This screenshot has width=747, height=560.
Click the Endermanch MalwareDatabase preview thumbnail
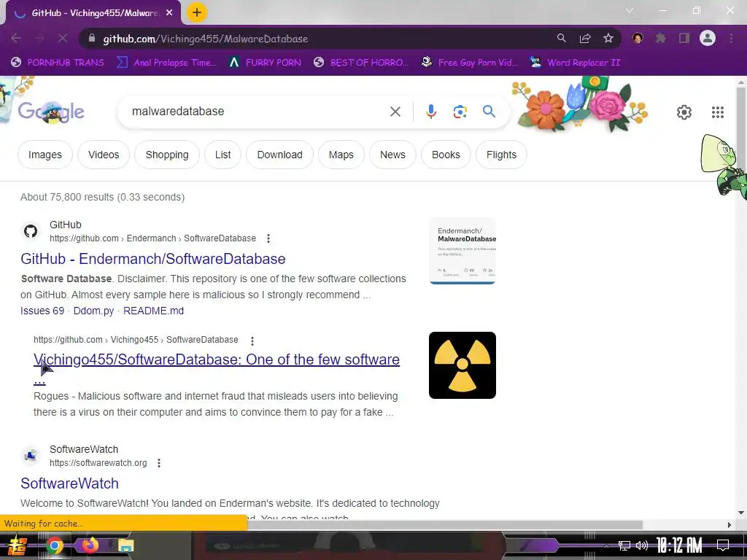(462, 251)
